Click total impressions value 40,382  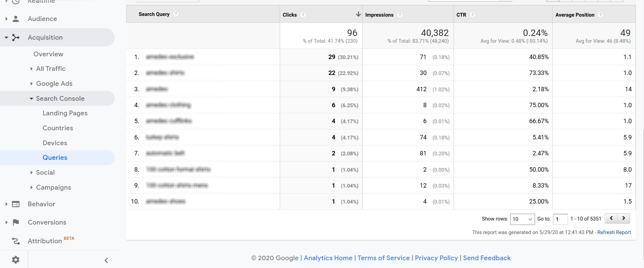[435, 33]
